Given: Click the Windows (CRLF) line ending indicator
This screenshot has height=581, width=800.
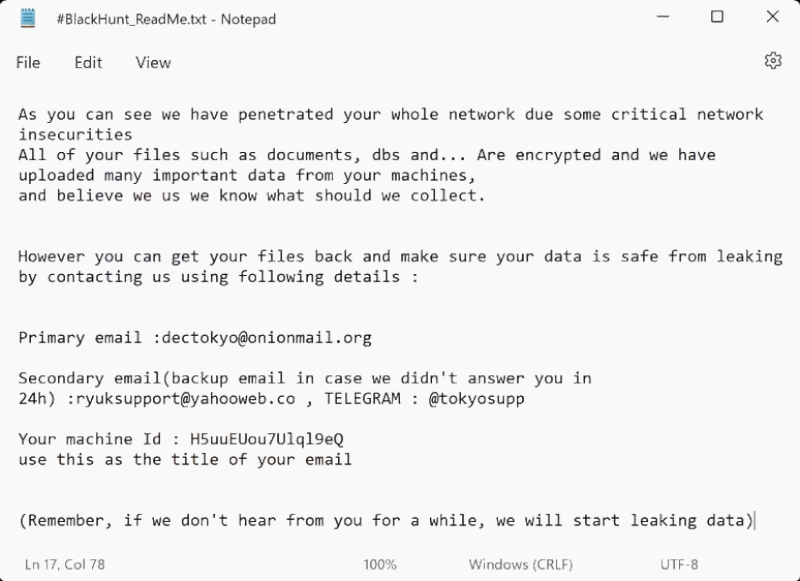Looking at the screenshot, I should [521, 564].
